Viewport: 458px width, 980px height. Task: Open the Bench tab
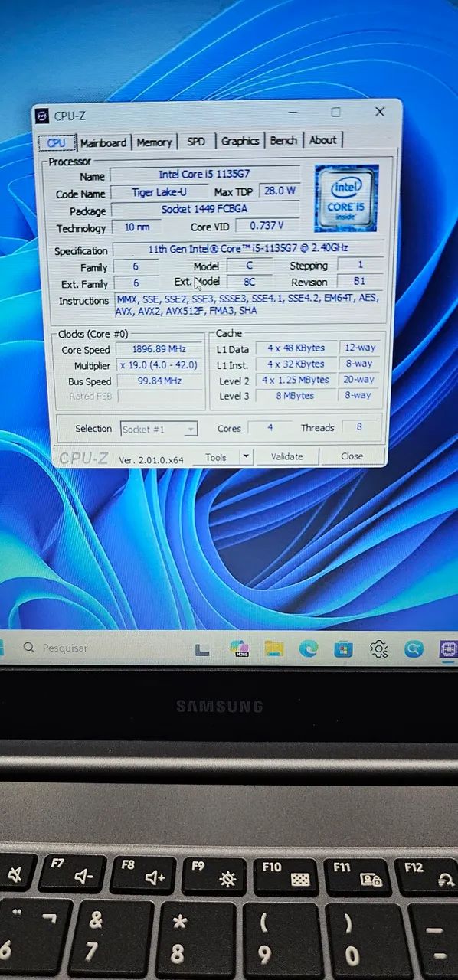tap(283, 140)
